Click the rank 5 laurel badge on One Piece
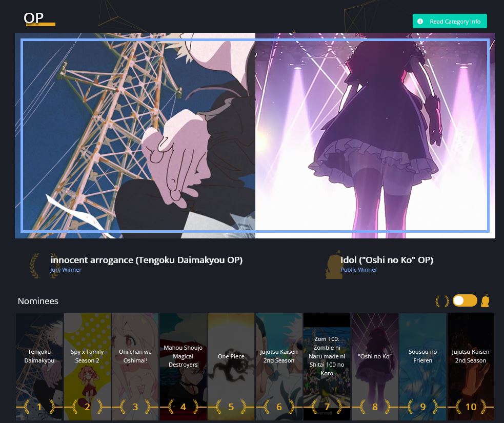This screenshot has height=423, width=504. click(231, 407)
